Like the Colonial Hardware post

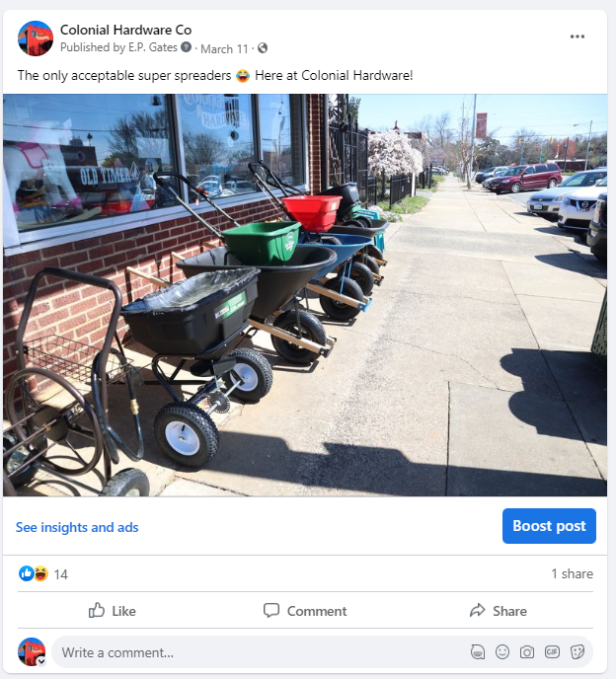click(x=112, y=611)
